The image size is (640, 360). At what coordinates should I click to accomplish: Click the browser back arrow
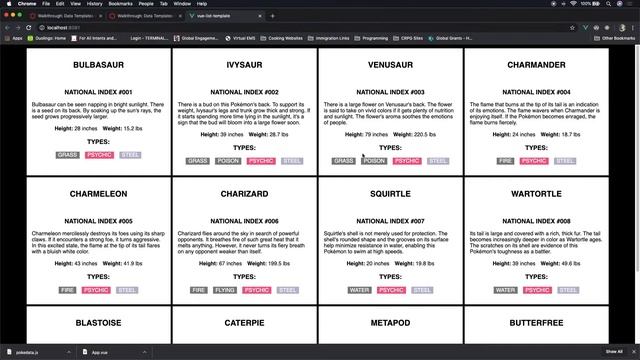click(7, 28)
